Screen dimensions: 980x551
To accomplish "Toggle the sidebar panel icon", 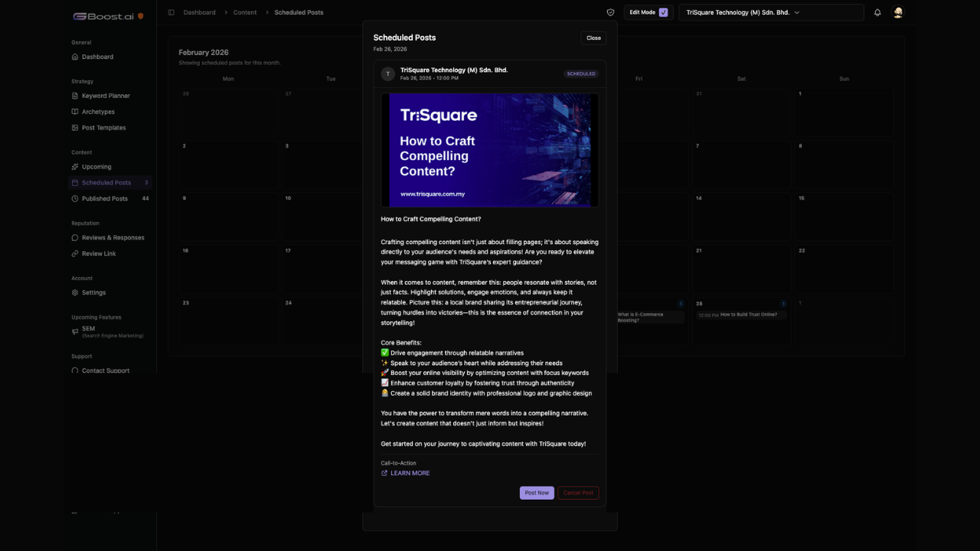I will tap(171, 12).
